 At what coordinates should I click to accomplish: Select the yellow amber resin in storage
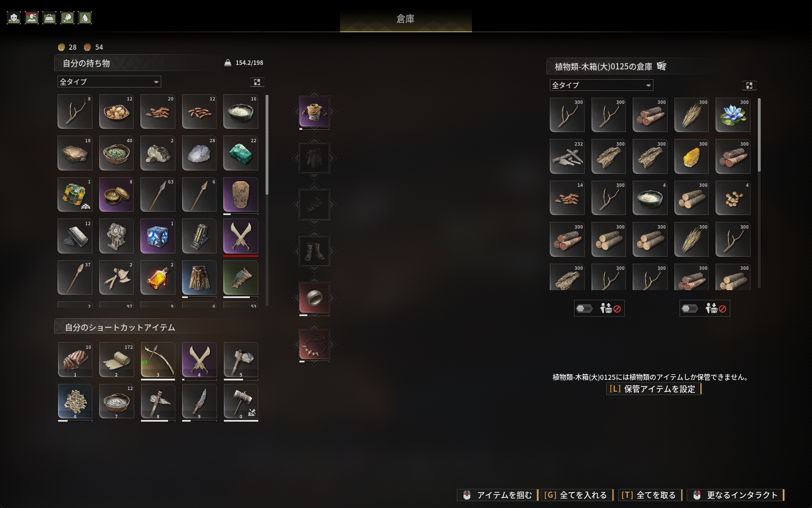pos(692,156)
